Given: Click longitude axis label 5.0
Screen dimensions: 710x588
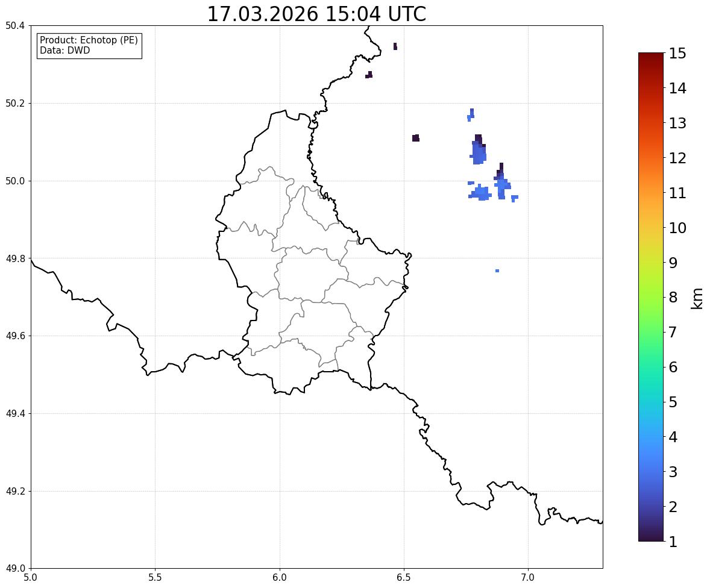Looking at the screenshot, I should (x=31, y=578).
